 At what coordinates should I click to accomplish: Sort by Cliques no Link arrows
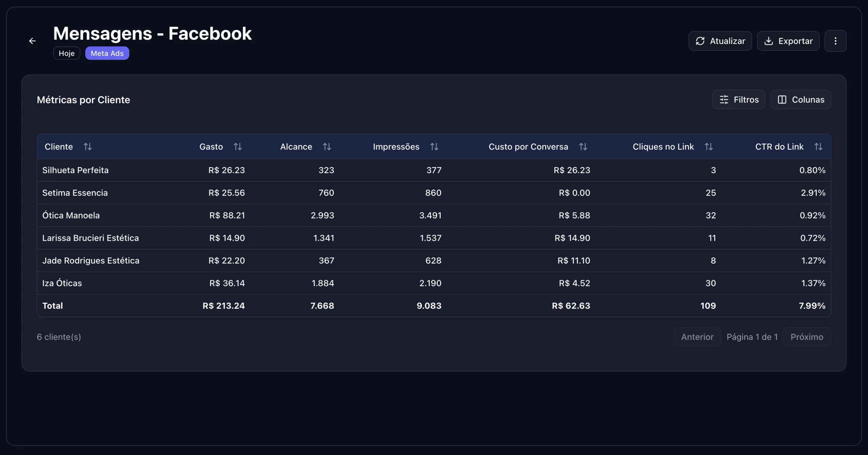click(709, 147)
